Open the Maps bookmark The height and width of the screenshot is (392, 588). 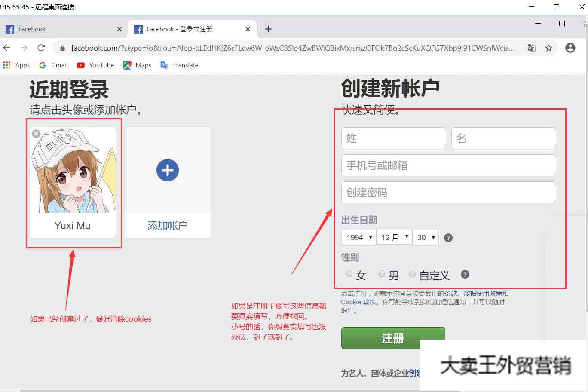pyautogui.click(x=137, y=65)
